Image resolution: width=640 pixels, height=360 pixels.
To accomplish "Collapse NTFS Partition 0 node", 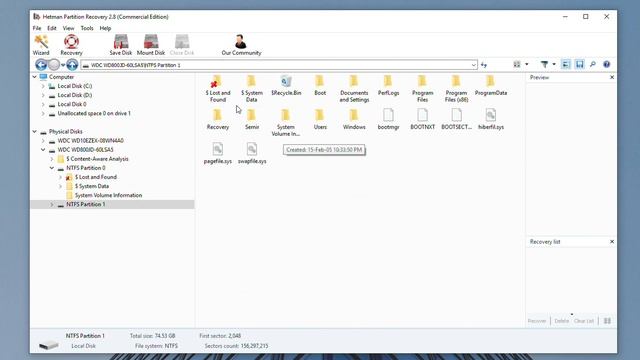I will (52, 168).
